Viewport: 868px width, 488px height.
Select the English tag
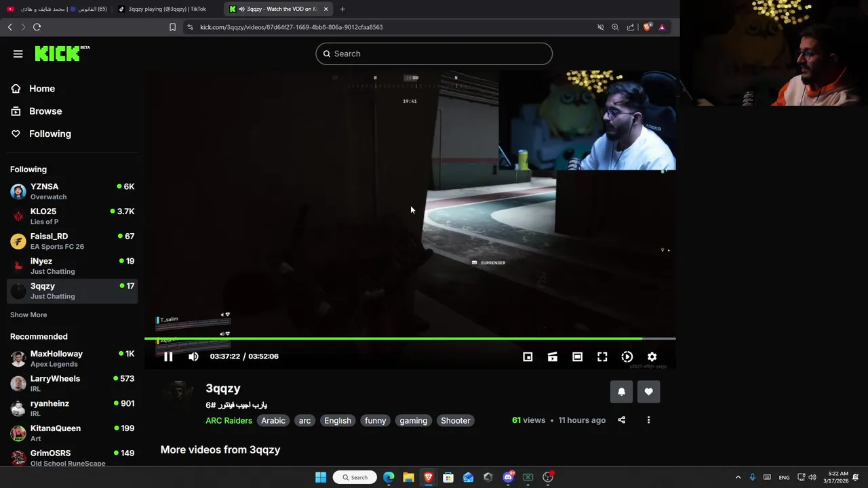pyautogui.click(x=338, y=420)
